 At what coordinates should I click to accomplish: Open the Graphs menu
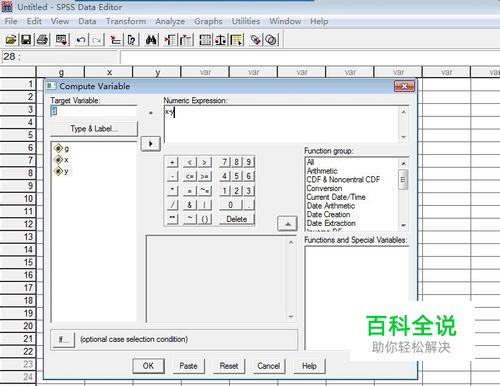pos(208,21)
